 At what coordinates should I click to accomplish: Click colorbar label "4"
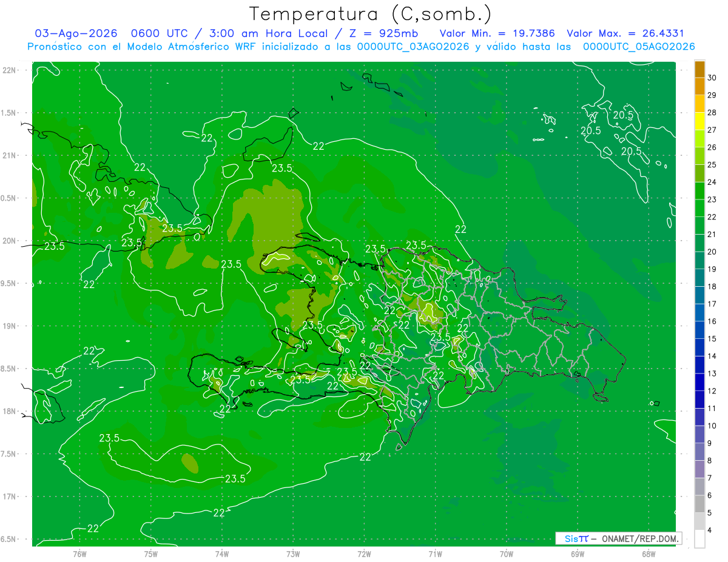pyautogui.click(x=710, y=530)
